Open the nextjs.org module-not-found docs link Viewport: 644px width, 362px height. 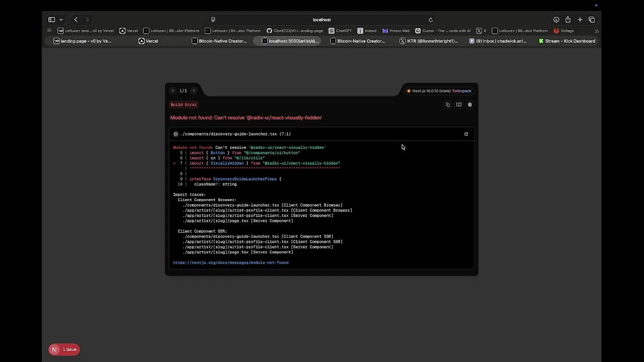point(231,262)
